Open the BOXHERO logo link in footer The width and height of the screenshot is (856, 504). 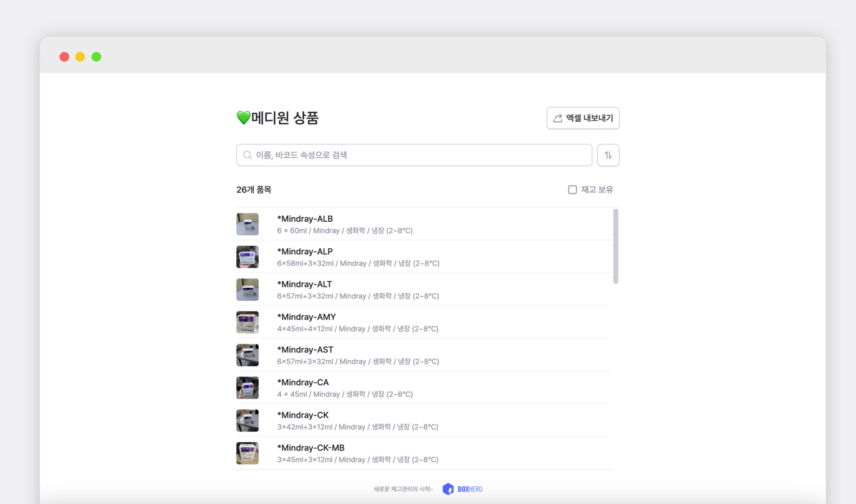[x=463, y=489]
